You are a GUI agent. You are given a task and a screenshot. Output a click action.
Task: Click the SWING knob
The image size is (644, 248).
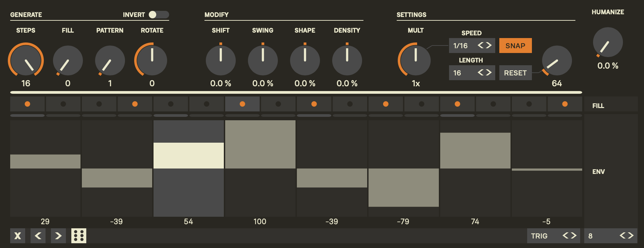(x=263, y=60)
